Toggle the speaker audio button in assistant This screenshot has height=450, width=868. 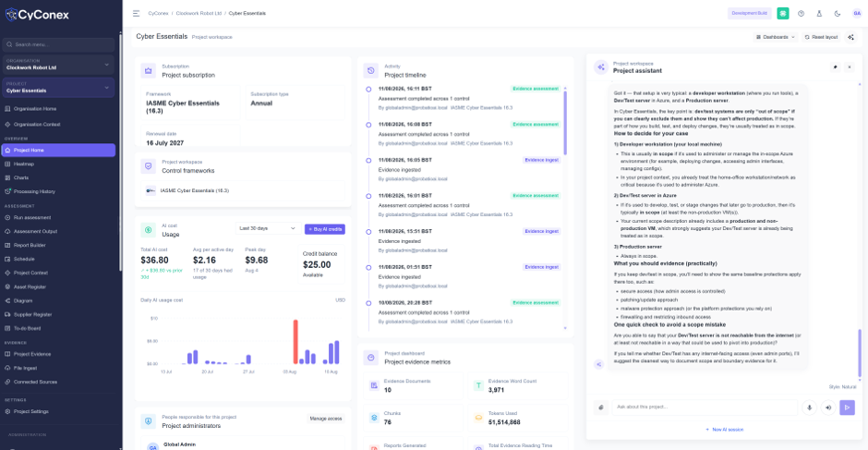828,407
